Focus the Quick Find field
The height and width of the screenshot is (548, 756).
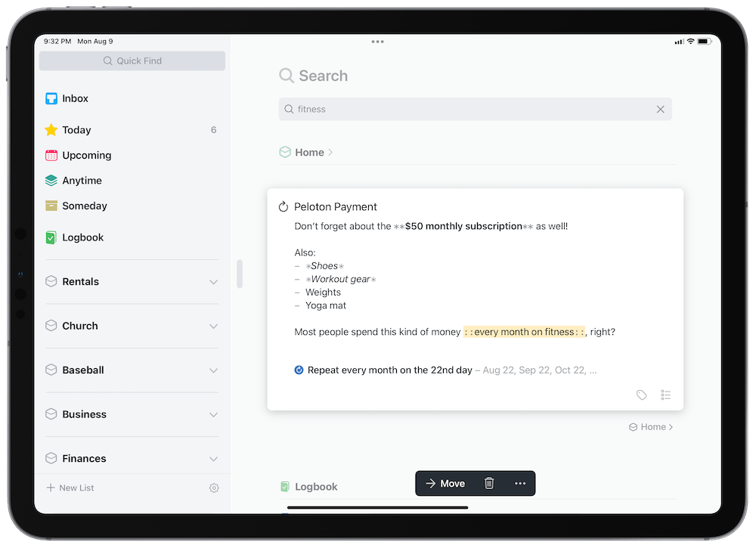click(132, 60)
